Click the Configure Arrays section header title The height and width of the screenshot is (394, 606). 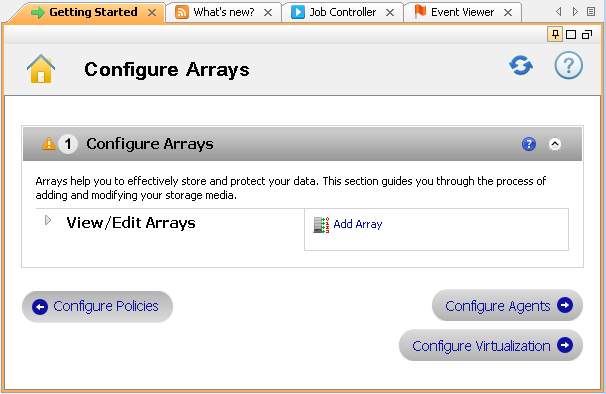[x=150, y=144]
